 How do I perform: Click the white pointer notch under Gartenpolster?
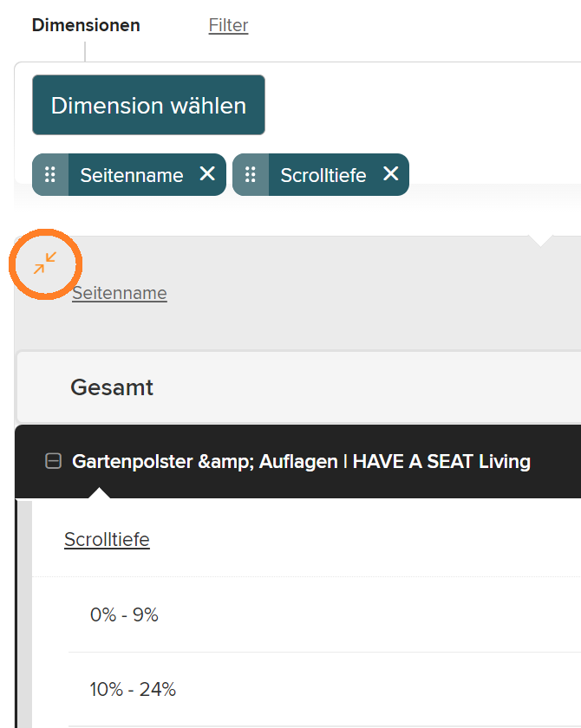(x=100, y=493)
